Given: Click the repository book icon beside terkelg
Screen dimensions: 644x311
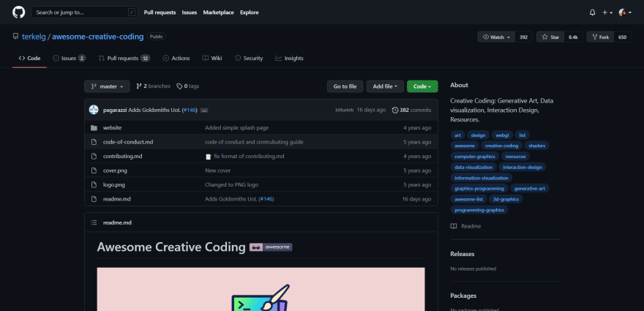Looking at the screenshot, I should pyautogui.click(x=15, y=37).
